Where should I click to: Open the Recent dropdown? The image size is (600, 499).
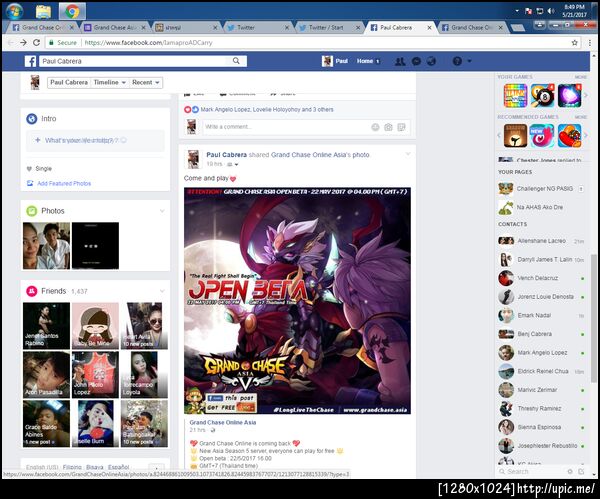(x=145, y=82)
